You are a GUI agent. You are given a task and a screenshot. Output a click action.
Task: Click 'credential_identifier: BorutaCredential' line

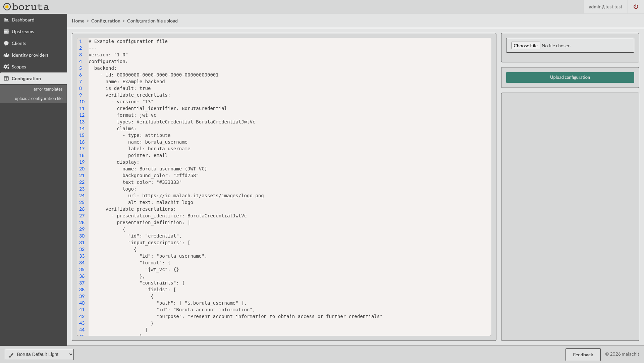172,108
